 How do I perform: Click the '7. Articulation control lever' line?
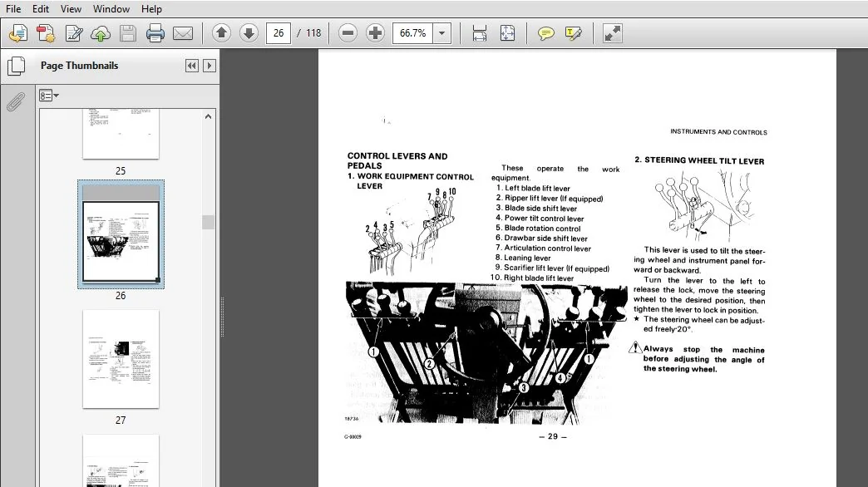(543, 248)
